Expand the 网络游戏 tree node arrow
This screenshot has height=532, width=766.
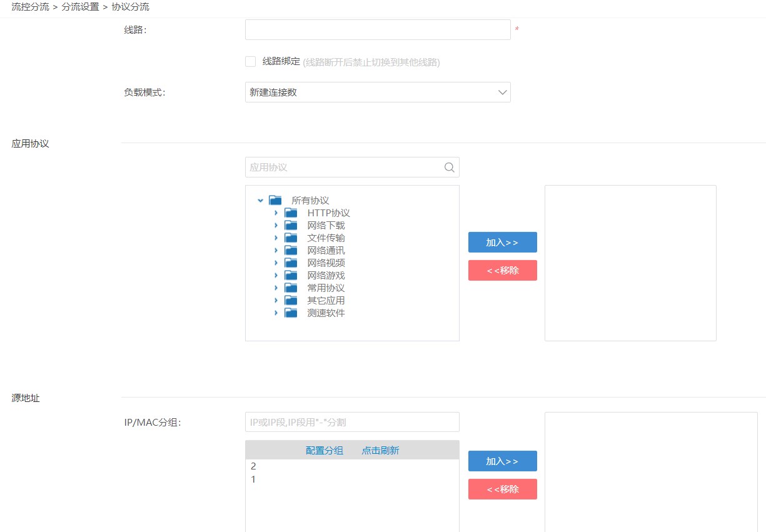click(276, 276)
